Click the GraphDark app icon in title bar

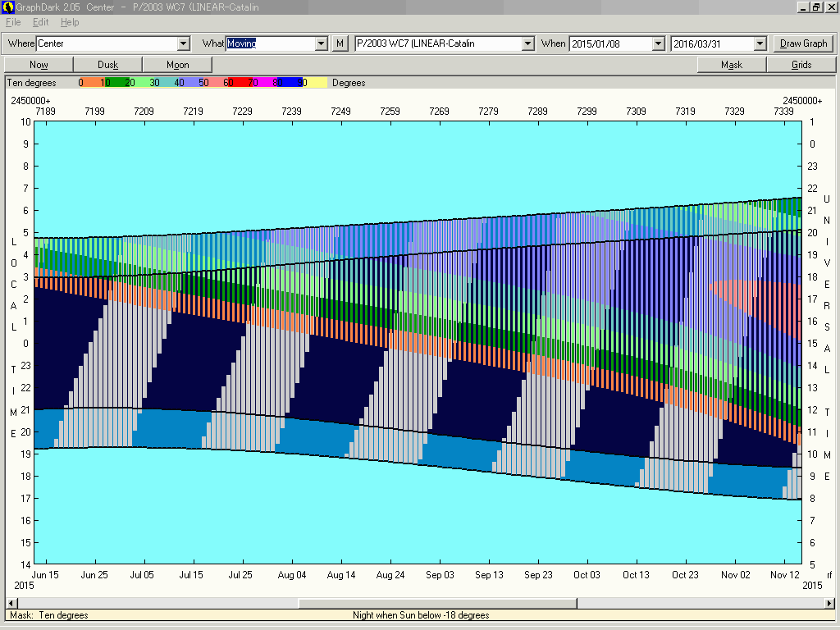click(7, 7)
